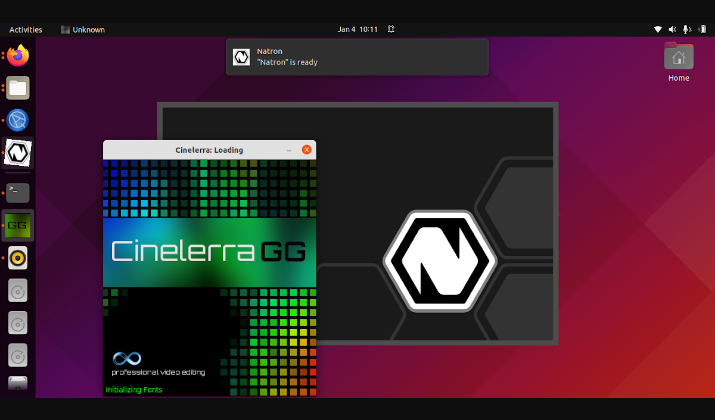
Task: Click the Initializing Fonts status text
Action: 134,390
